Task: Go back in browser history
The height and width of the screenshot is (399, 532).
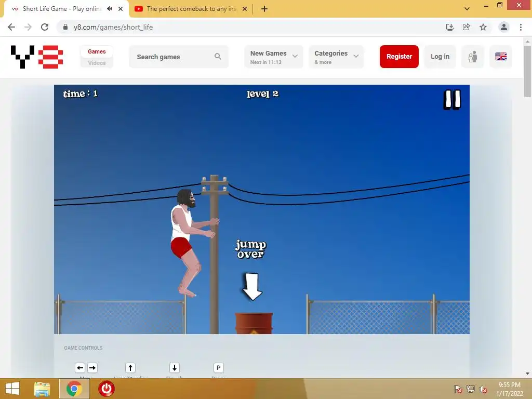Action: click(x=11, y=27)
